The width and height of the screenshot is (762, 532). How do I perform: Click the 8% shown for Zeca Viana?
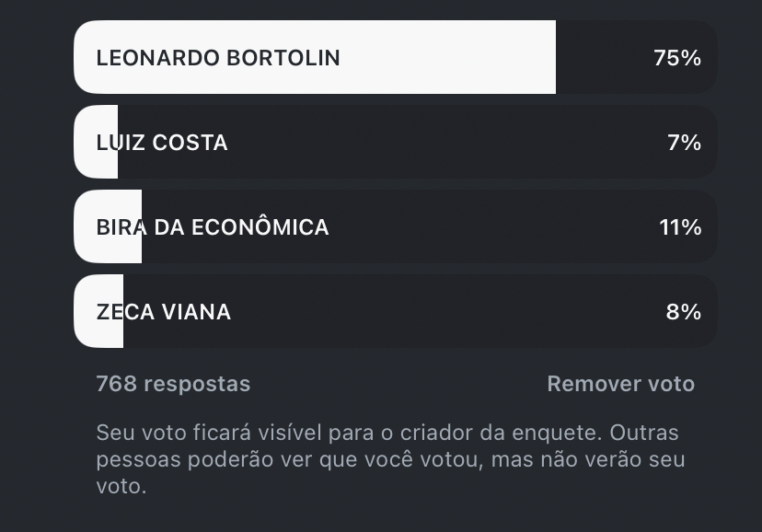tap(685, 311)
